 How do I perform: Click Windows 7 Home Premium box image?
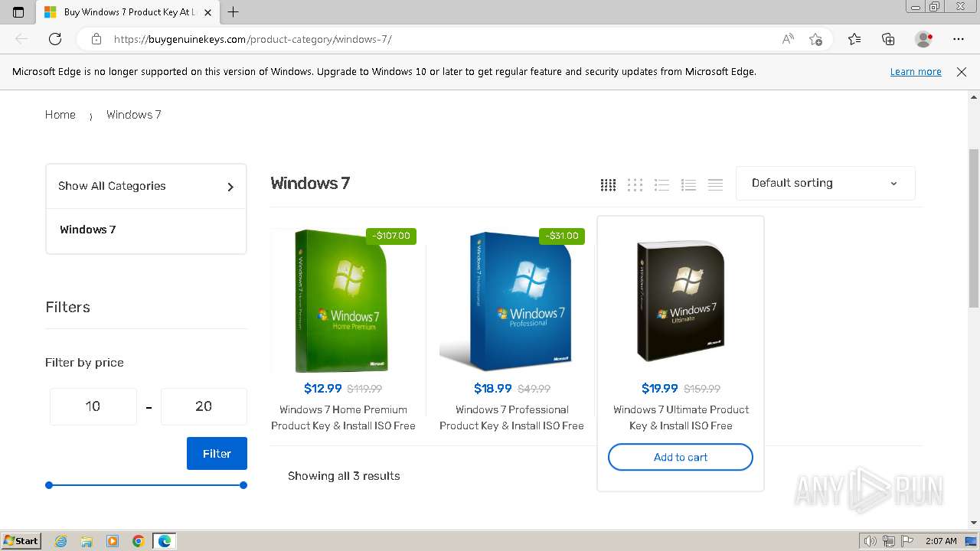point(341,300)
